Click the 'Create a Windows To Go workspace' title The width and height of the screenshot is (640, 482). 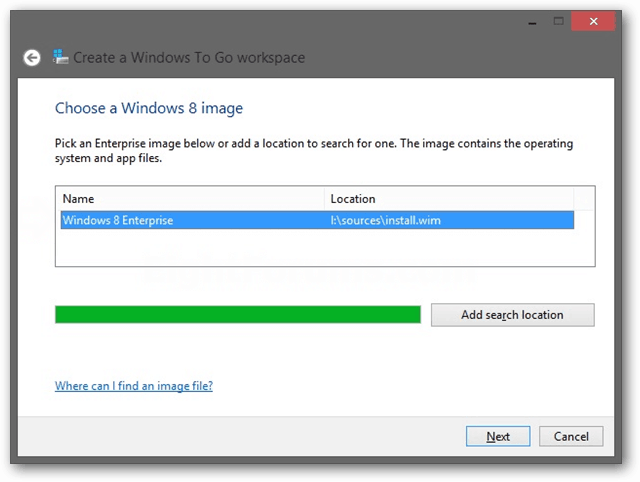(189, 58)
